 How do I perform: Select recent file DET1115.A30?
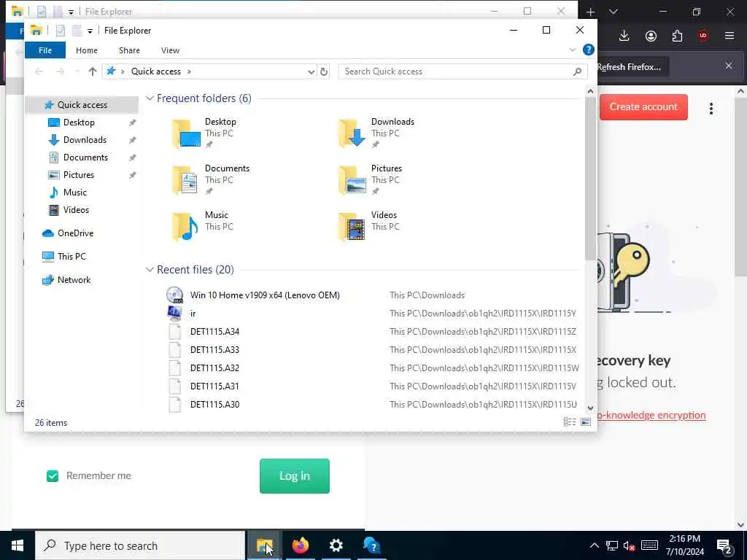[x=215, y=404]
